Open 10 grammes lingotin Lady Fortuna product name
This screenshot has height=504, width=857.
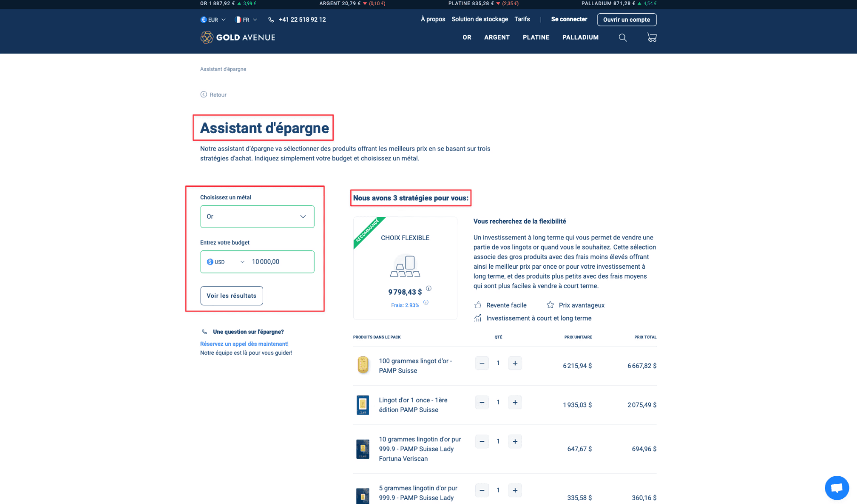coord(420,449)
